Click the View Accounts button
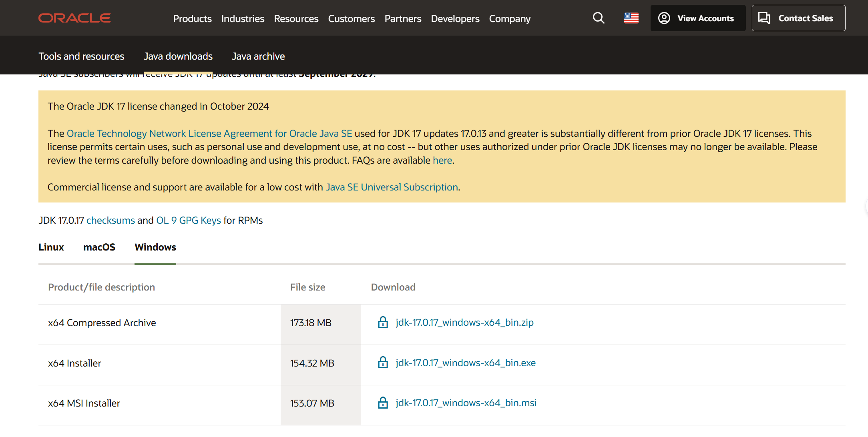This screenshot has width=868, height=437. click(698, 18)
